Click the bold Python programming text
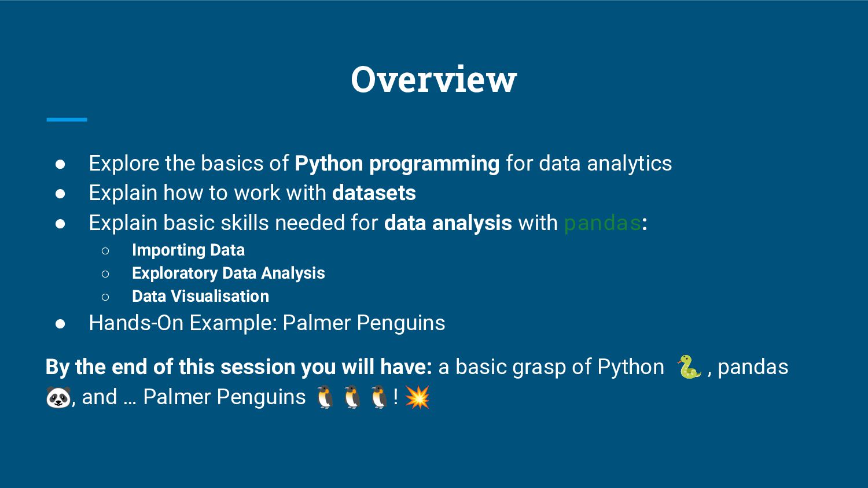This screenshot has width=868, height=488. pyautogui.click(x=397, y=164)
